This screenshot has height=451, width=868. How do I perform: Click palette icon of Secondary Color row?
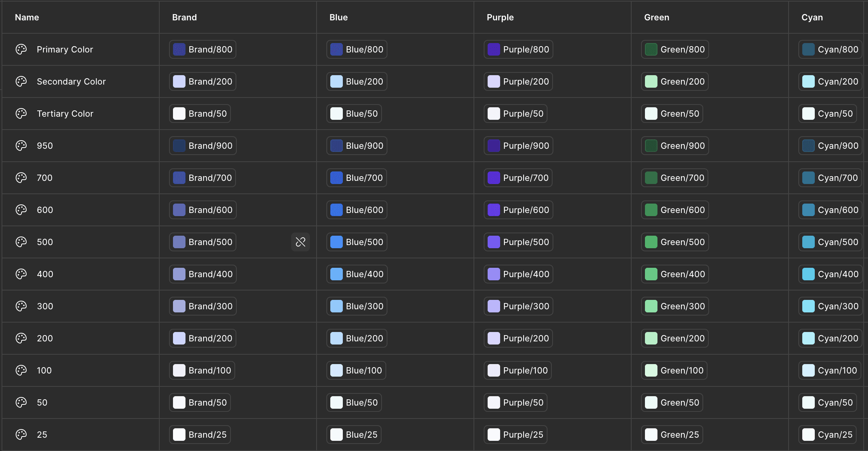(x=21, y=81)
